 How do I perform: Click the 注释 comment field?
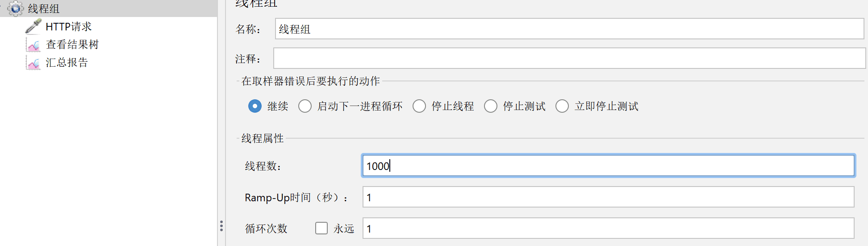pyautogui.click(x=569, y=58)
